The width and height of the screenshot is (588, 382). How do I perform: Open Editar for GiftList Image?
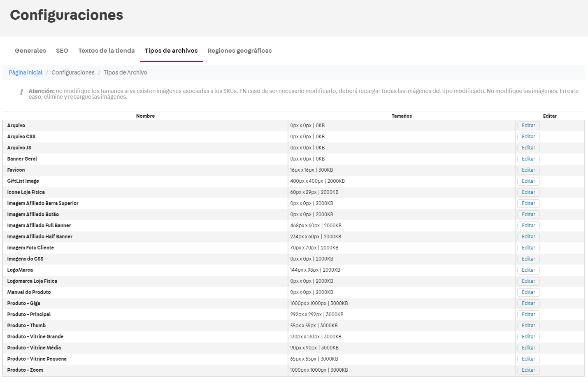click(x=528, y=181)
